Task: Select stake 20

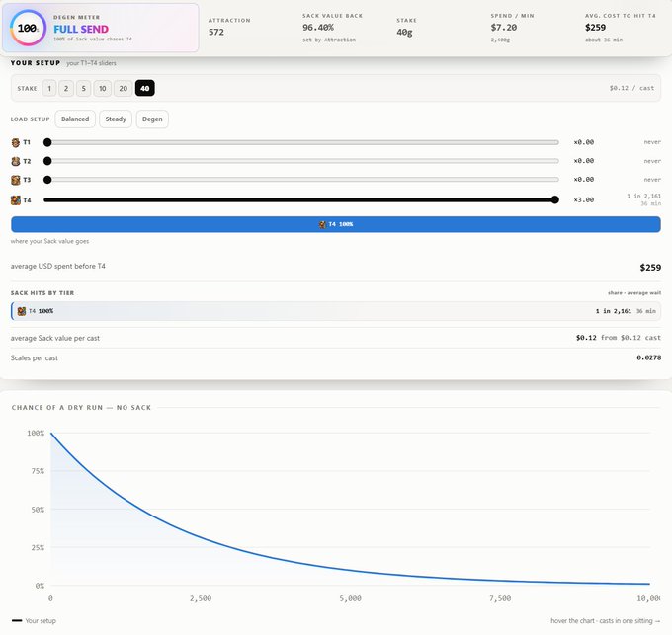Action: [123, 88]
